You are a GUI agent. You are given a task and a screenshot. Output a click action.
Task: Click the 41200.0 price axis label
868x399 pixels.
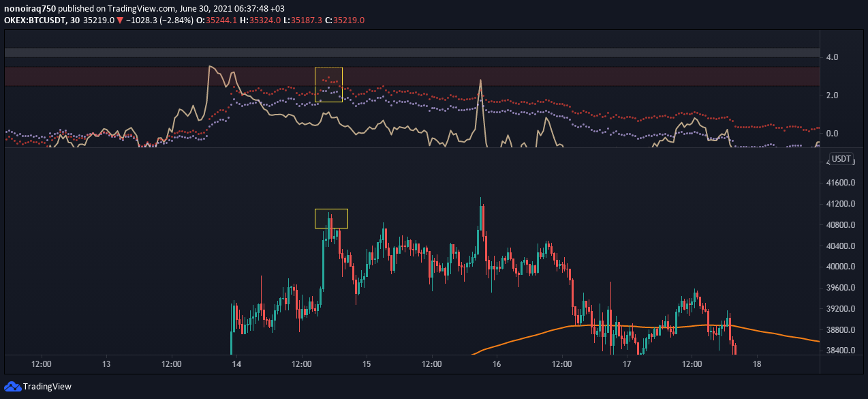coord(841,204)
